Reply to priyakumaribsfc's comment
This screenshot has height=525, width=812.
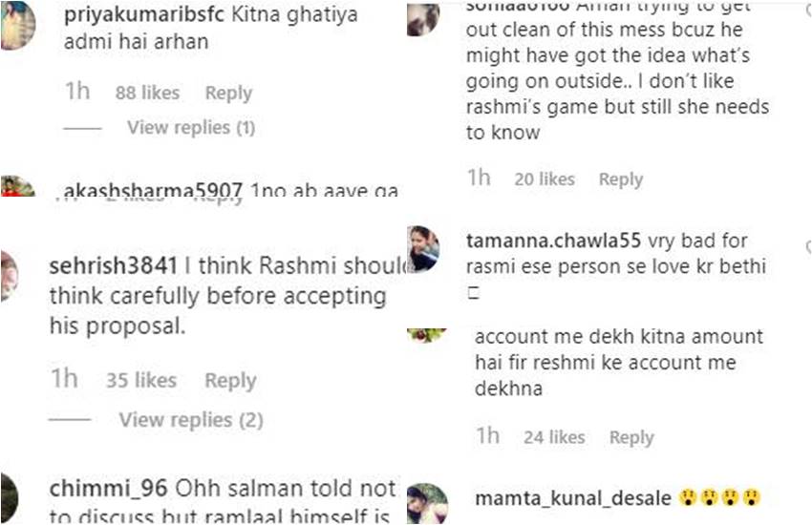[228, 93]
